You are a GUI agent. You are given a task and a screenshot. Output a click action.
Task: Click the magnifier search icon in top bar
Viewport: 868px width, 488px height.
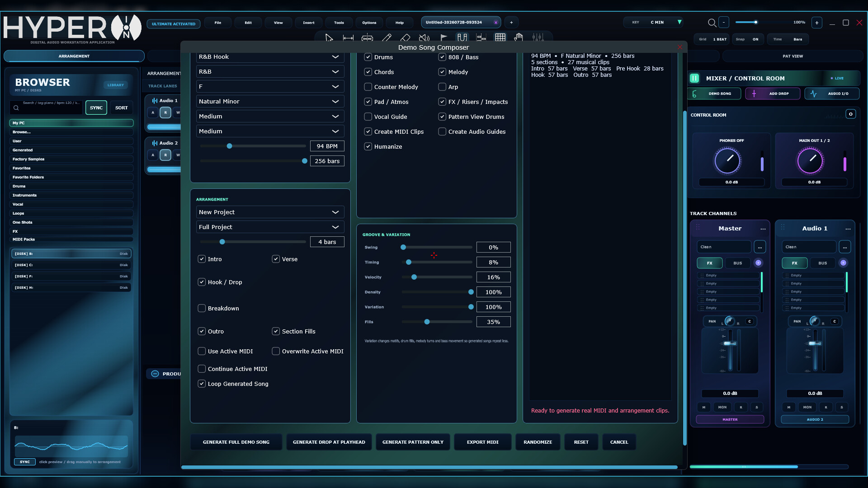point(712,23)
